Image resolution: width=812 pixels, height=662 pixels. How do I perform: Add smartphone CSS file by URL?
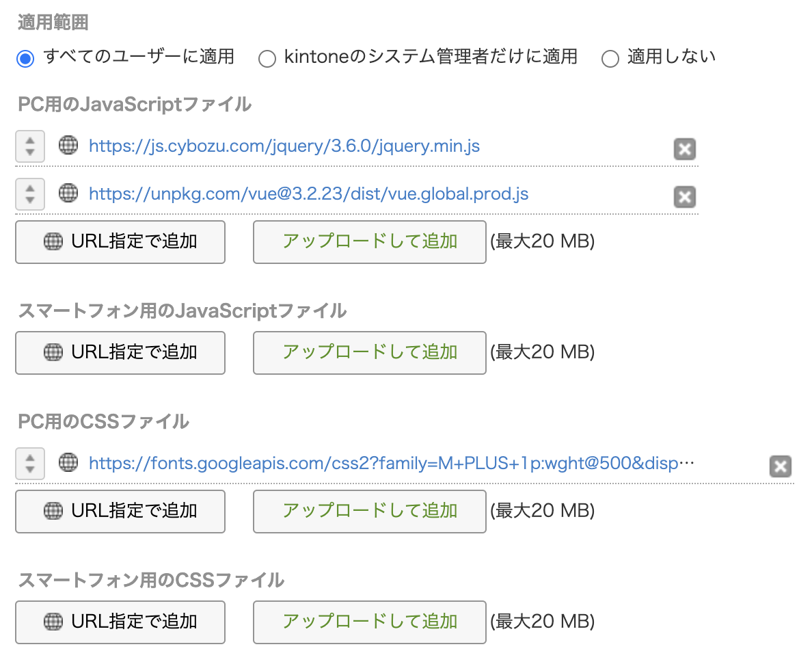click(x=120, y=622)
